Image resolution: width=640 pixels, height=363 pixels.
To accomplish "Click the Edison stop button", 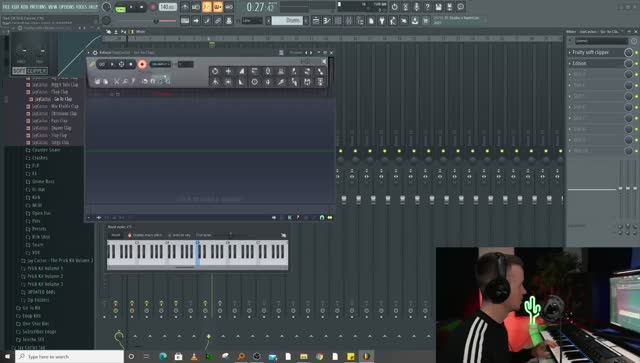I will pos(131,64).
